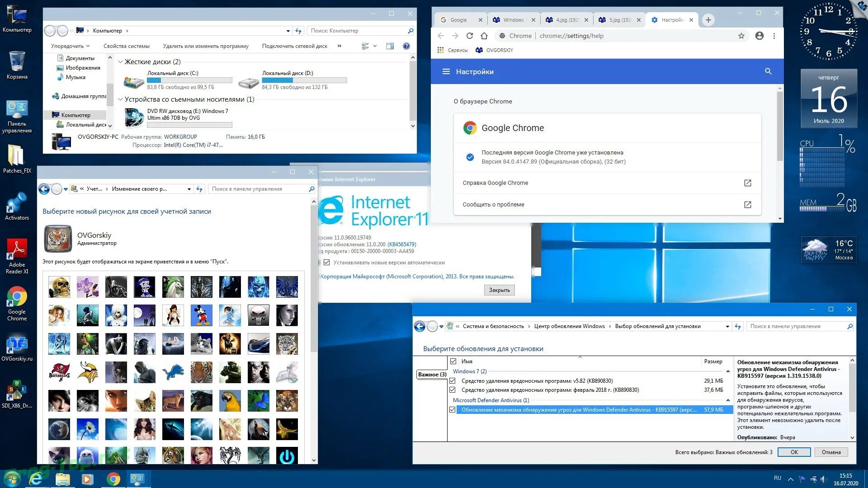Open the Activators desktop shortcut
The width and height of the screenshot is (868, 488).
point(17,206)
